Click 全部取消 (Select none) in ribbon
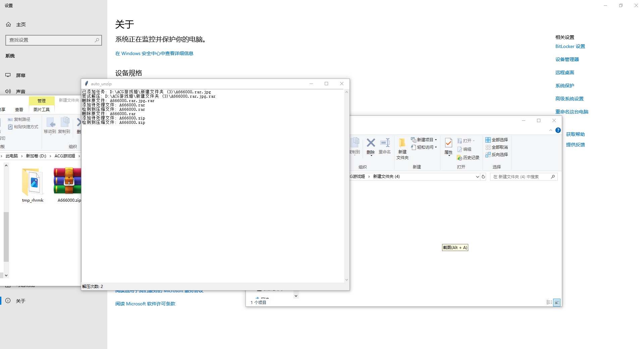Screen dimensions: 644x349 click(497, 147)
